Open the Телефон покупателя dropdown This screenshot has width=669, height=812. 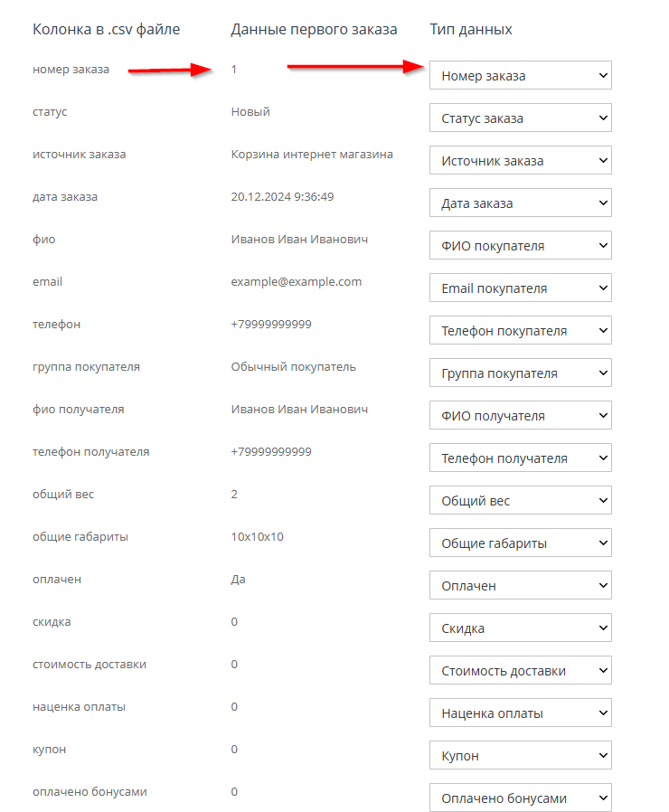[520, 331]
